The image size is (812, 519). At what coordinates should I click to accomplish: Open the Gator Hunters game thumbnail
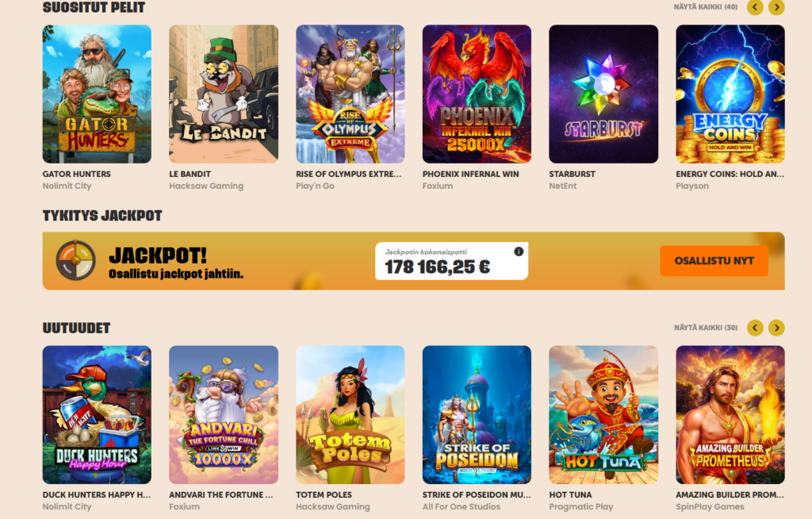click(97, 94)
